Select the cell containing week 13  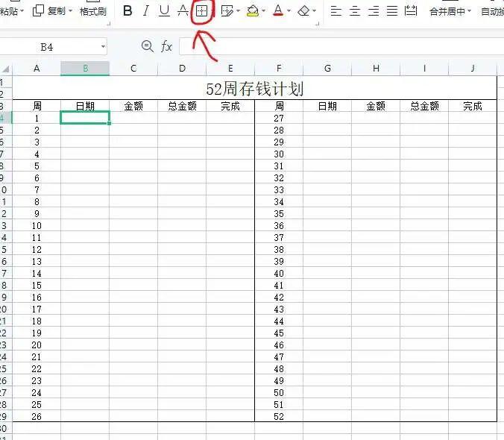37,261
